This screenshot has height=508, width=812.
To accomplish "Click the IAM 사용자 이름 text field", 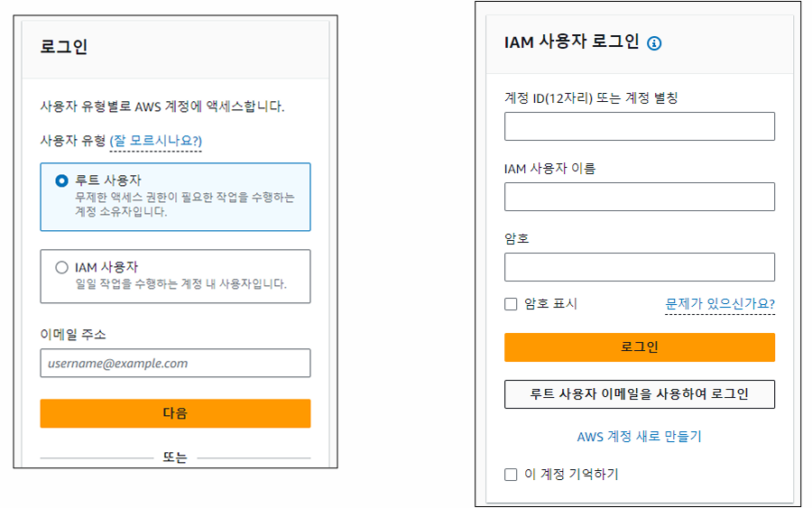I will (640, 197).
